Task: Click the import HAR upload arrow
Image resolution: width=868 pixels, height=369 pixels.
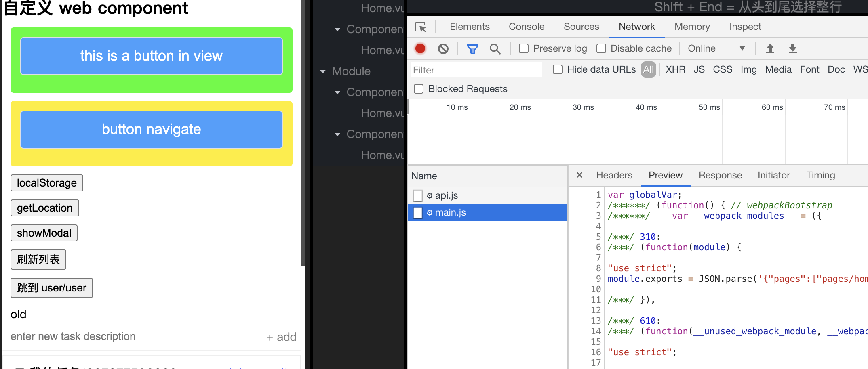Action: [x=770, y=48]
